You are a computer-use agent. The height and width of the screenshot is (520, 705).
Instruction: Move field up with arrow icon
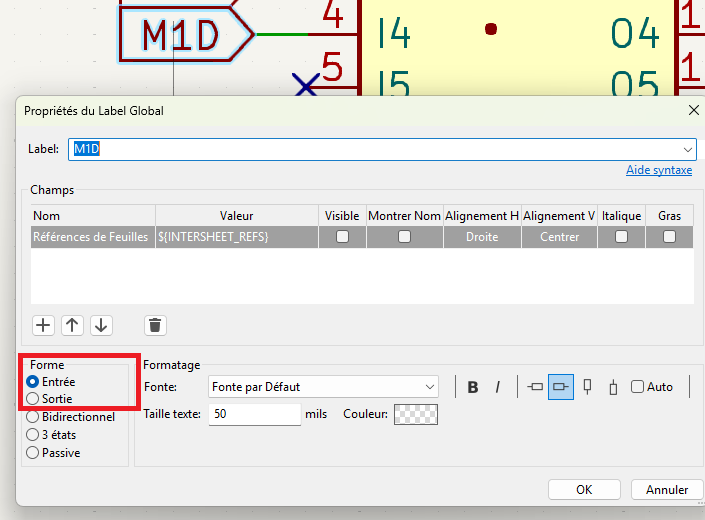coord(72,325)
